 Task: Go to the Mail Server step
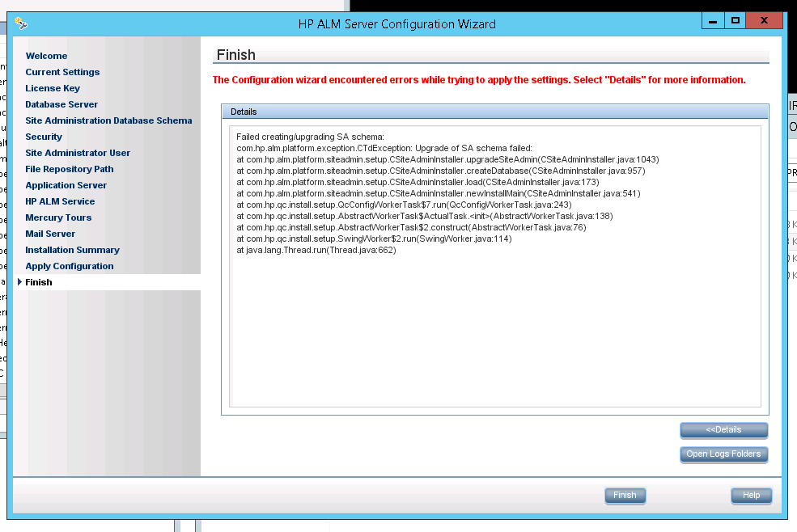click(50, 234)
